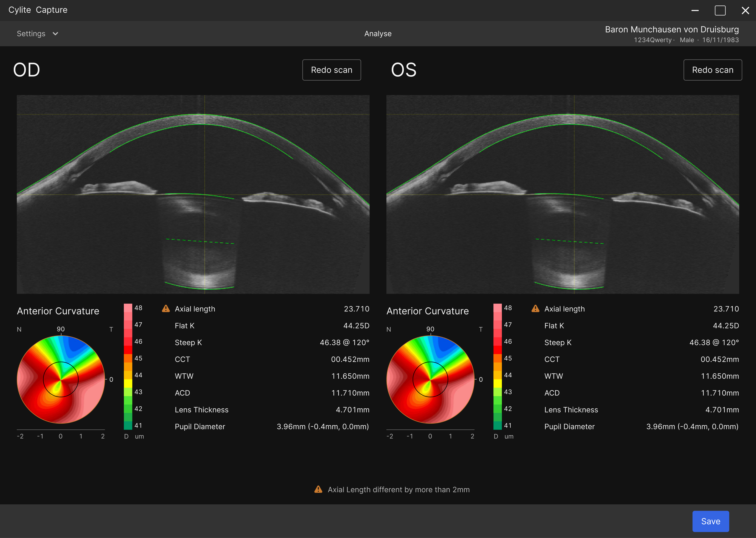Click the minimize window icon

point(695,11)
